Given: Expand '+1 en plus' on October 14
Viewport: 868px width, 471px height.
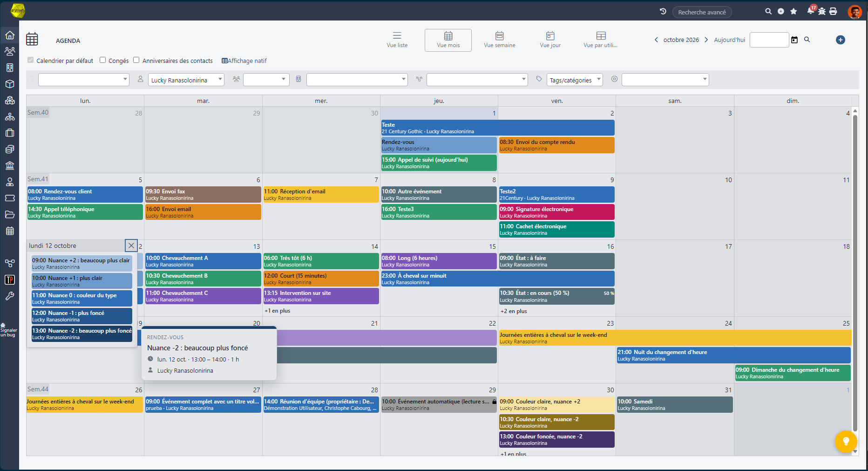Looking at the screenshot, I should 277,311.
